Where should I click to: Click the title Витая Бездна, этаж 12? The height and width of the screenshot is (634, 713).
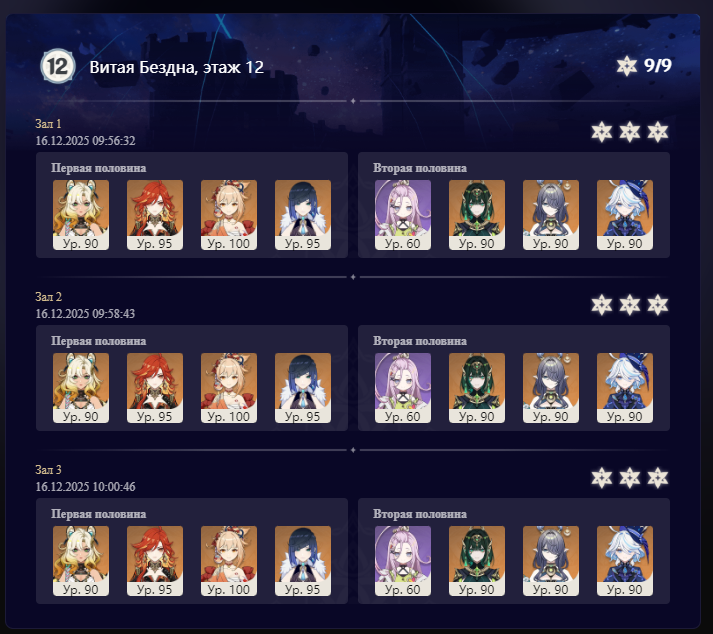pyautogui.click(x=176, y=67)
